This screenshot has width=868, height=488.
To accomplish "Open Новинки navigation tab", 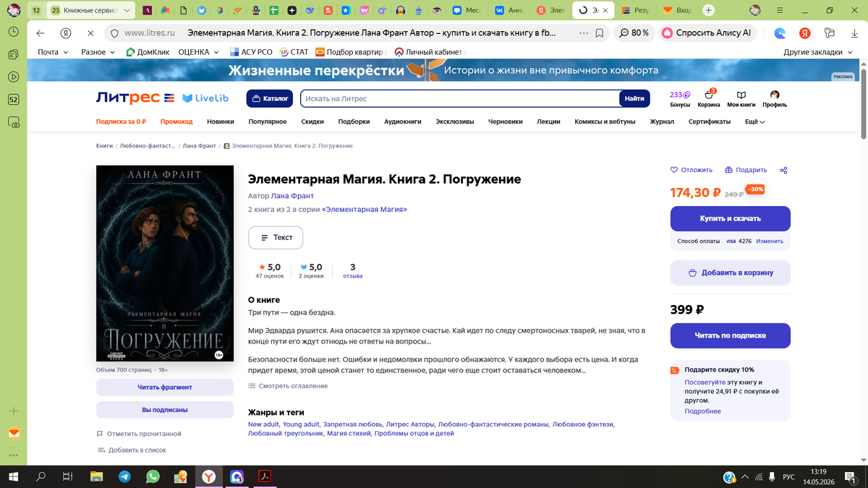I will pos(221,122).
